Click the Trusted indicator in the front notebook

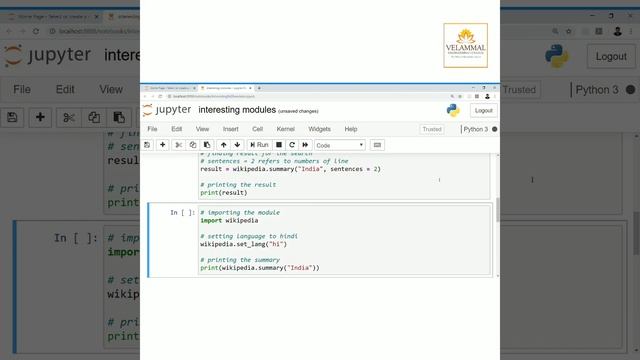click(x=432, y=129)
